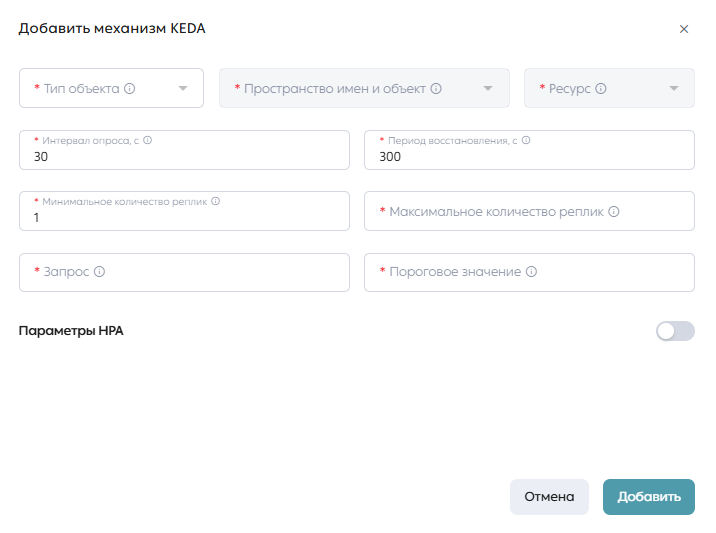Click the Добавить механизм KEDA title
716x533 pixels.
coord(112,28)
